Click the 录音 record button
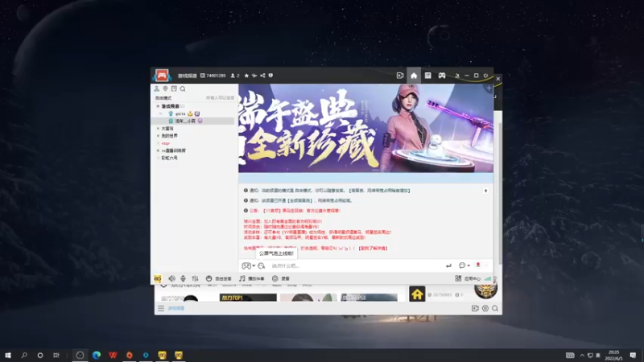The height and width of the screenshot is (362, 644). coord(281,278)
